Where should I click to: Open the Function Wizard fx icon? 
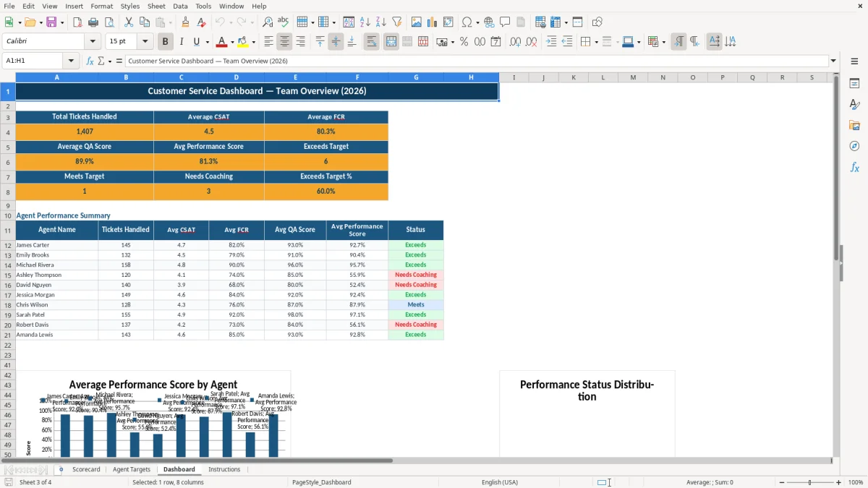pyautogui.click(x=90, y=61)
